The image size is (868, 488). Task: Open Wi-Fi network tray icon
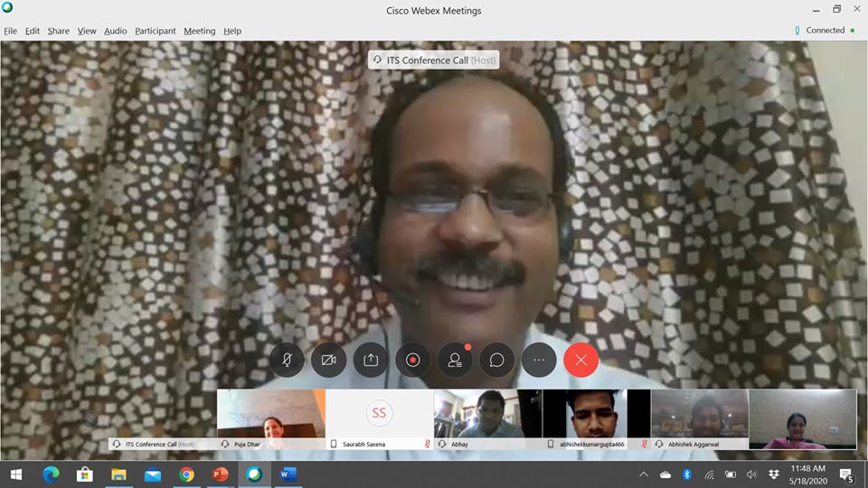(709, 474)
